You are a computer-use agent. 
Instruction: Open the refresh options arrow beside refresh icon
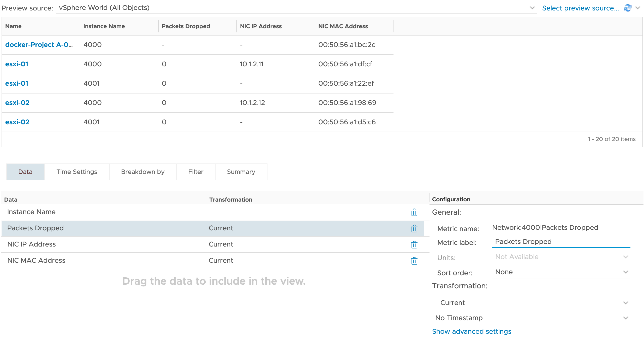[638, 8]
